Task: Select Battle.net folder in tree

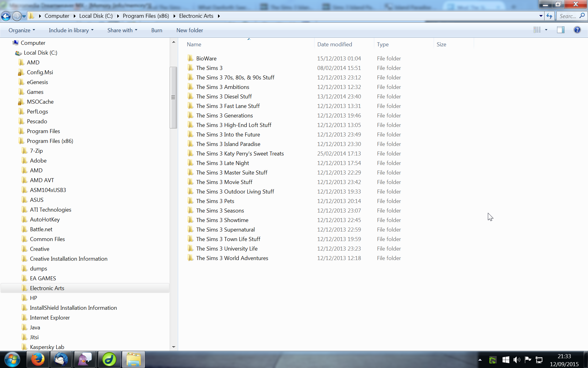Action: pyautogui.click(x=41, y=229)
